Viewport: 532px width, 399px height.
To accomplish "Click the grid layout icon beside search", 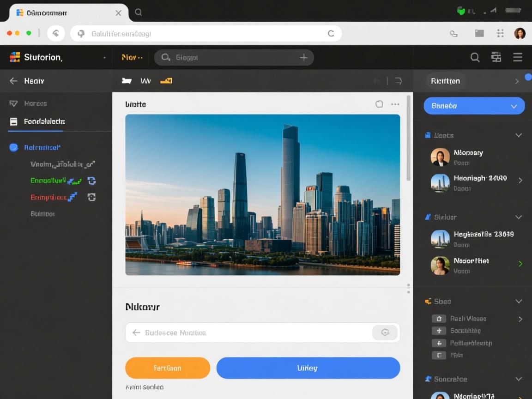I will point(496,57).
